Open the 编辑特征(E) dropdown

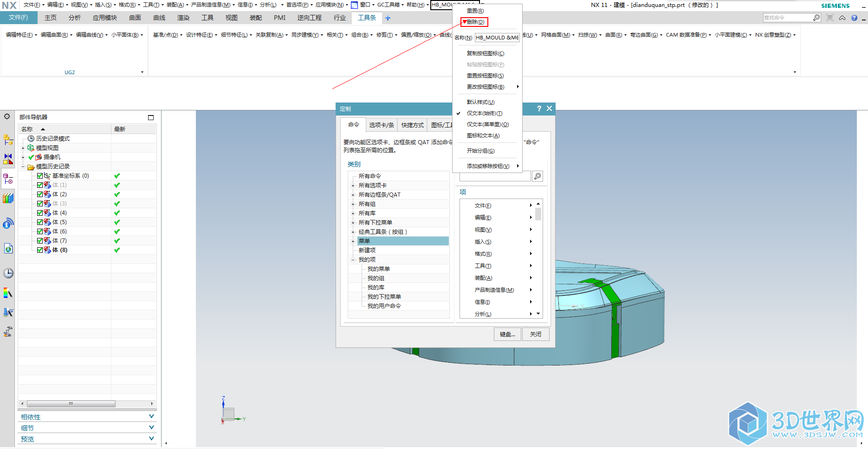tap(21, 35)
